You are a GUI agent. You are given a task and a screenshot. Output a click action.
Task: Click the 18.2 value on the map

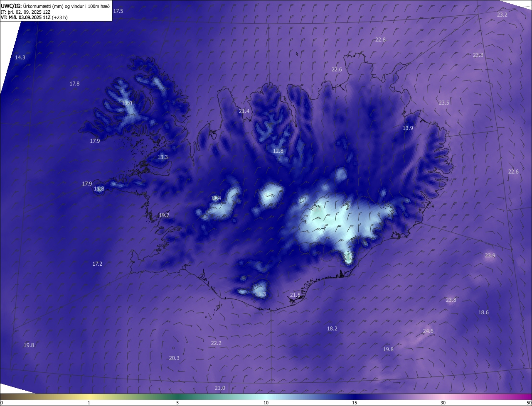[332, 328]
